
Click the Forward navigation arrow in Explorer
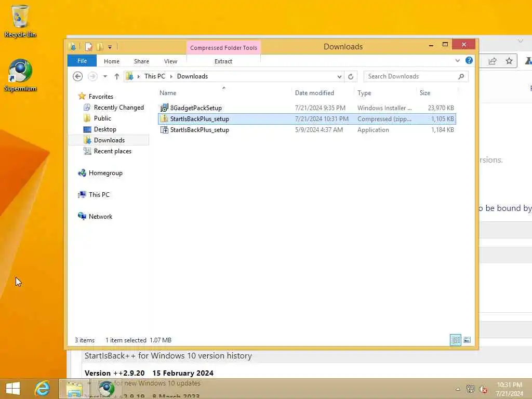coord(92,76)
